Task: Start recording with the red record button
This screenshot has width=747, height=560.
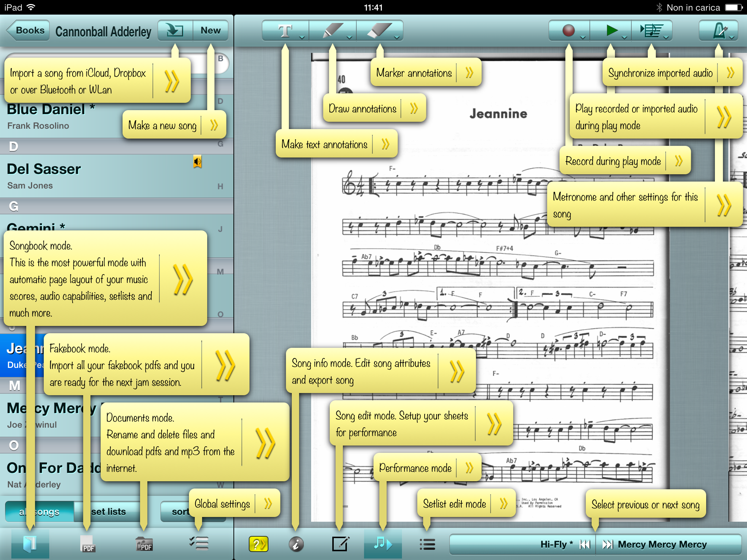Action: coord(568,31)
